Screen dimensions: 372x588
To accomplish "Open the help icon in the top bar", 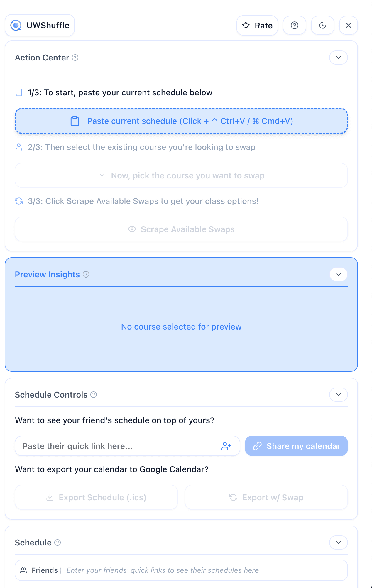I will [x=294, y=25].
